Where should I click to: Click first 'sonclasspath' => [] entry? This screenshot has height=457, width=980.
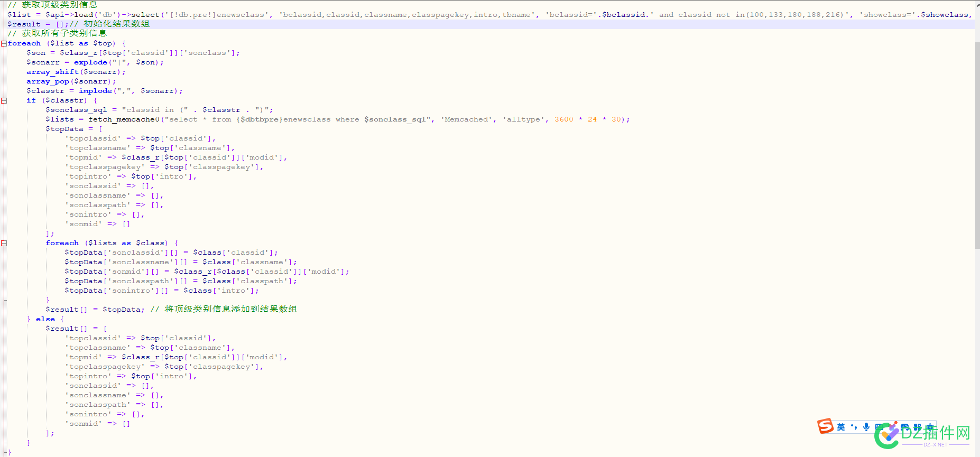click(x=114, y=205)
